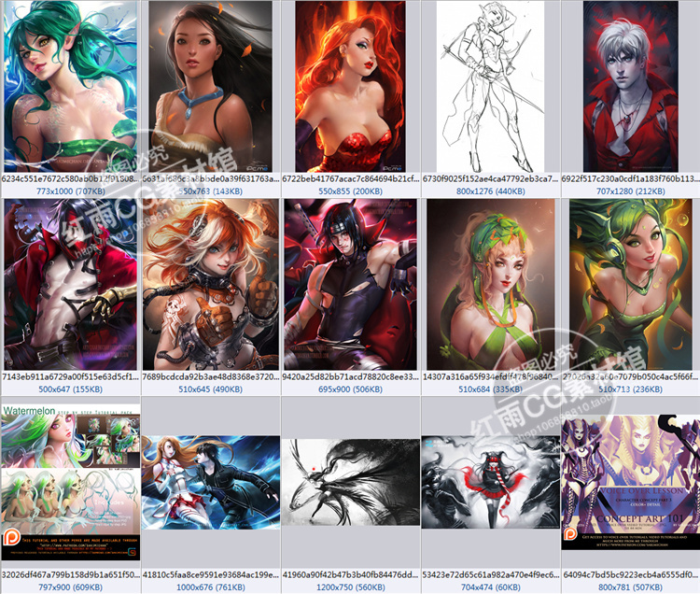
Task: Click the size label 1200x750 (560KB)
Action: click(350, 587)
